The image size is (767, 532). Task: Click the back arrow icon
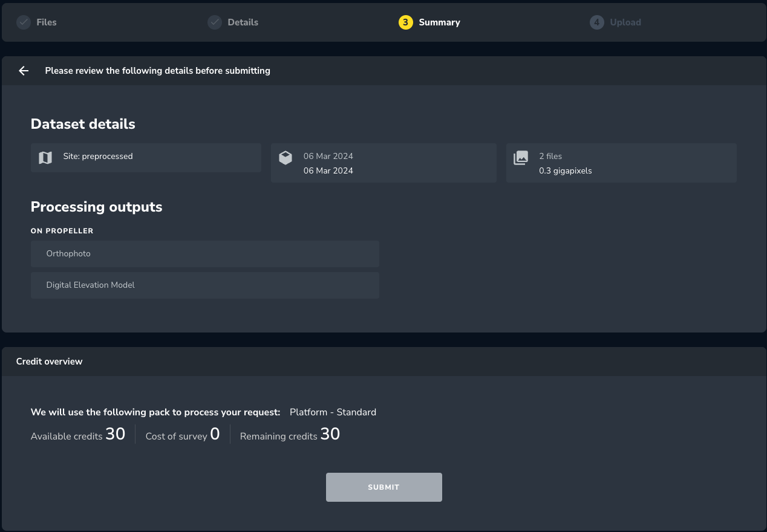[x=24, y=71]
